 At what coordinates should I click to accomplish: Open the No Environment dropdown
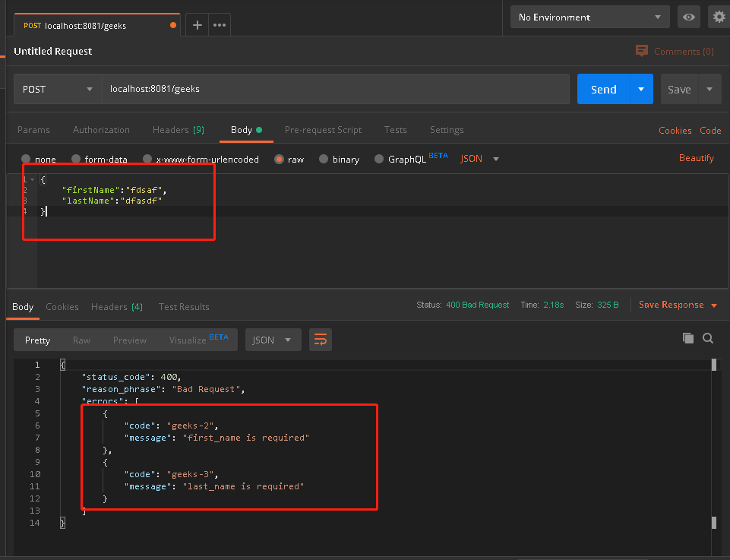click(589, 17)
